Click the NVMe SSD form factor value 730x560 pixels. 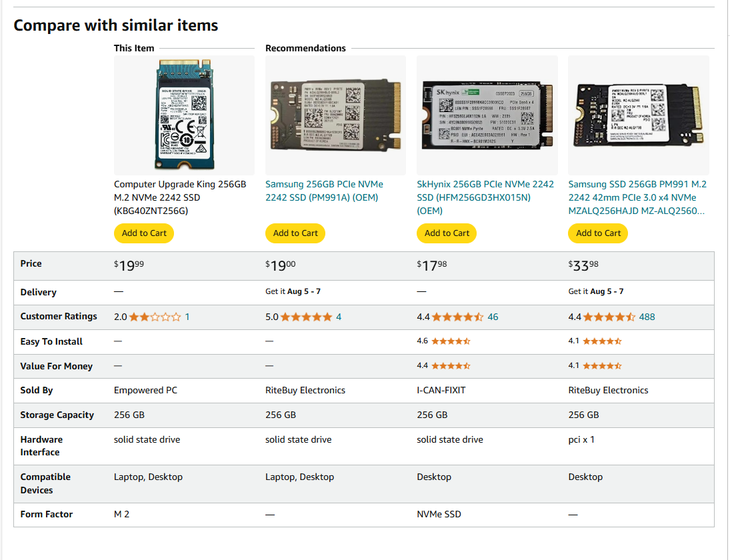(439, 515)
